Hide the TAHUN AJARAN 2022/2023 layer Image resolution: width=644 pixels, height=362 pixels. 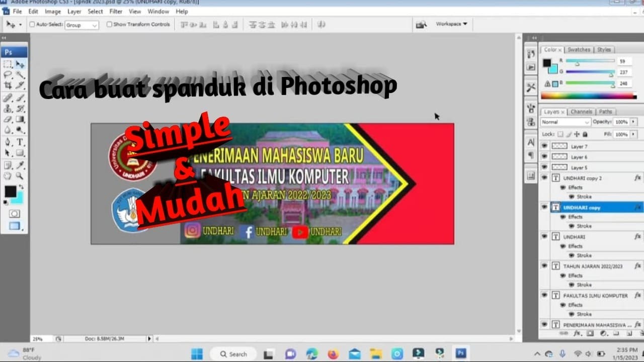544,265
